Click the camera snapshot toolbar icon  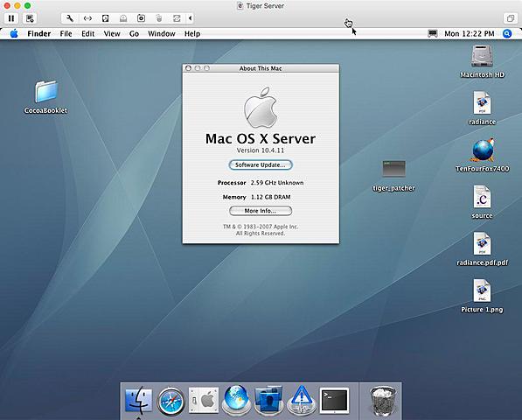point(141,18)
